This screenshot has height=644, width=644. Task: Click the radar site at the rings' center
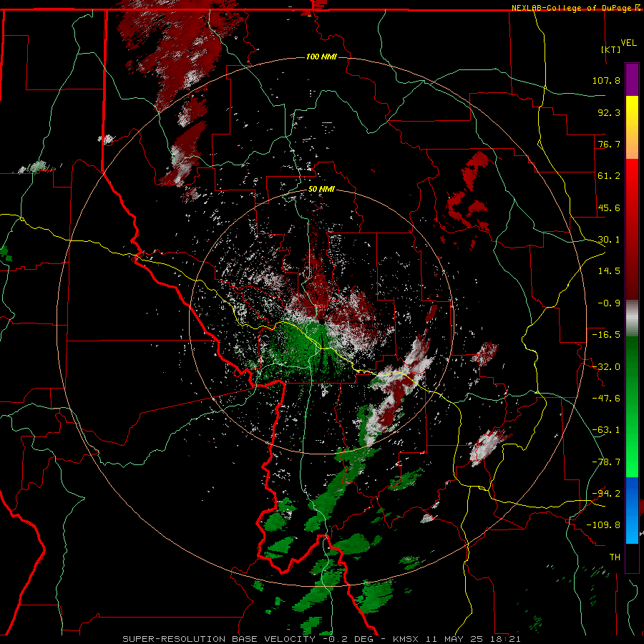(321, 322)
